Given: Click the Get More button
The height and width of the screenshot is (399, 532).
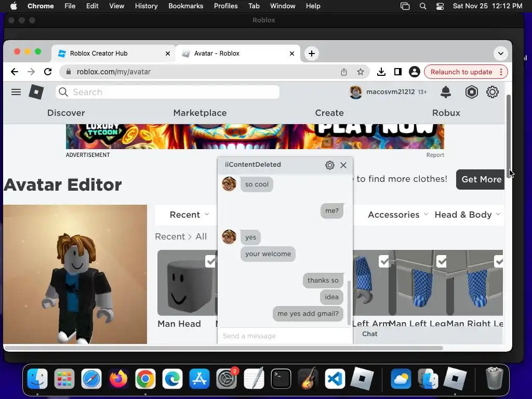Looking at the screenshot, I should pyautogui.click(x=481, y=179).
